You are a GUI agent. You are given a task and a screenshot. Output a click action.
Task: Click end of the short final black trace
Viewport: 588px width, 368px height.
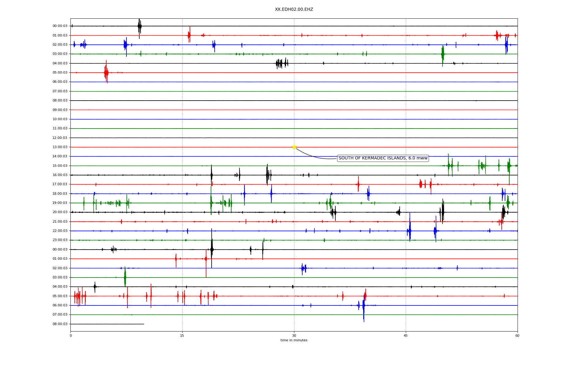(144, 324)
